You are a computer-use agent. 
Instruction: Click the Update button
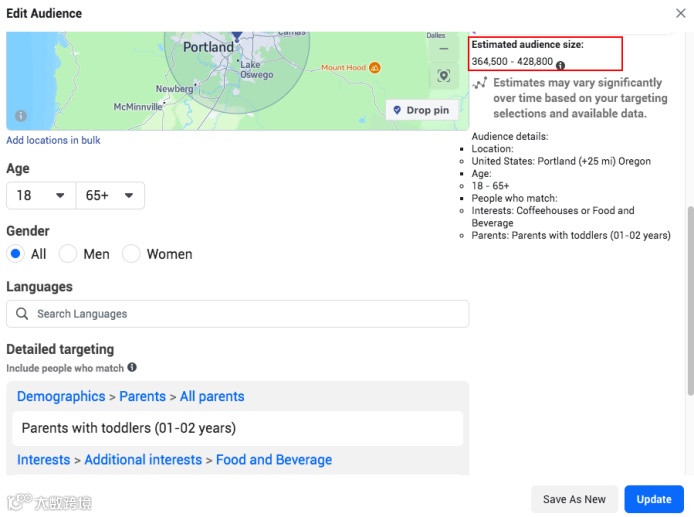[x=654, y=499]
